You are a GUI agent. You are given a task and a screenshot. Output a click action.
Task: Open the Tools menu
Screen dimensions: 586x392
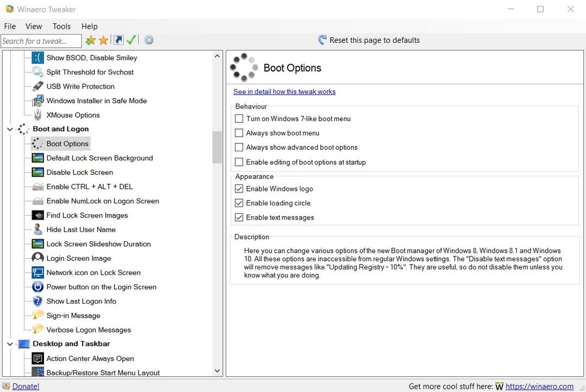61,26
